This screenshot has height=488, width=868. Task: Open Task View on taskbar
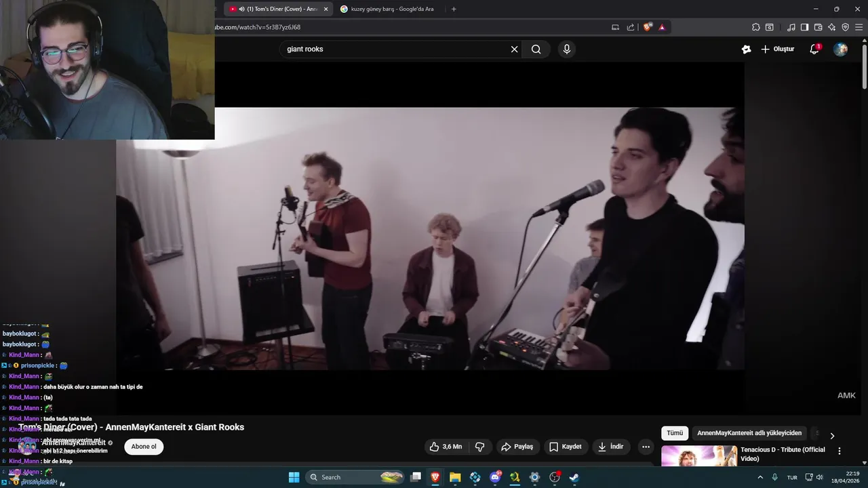point(416,477)
